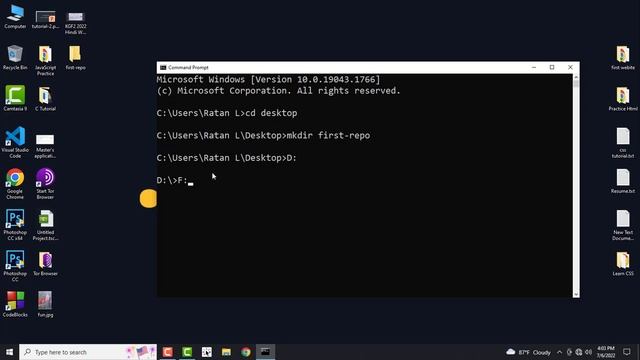Select the KGF2 2022 Hindi file icon
The width and height of the screenshot is (640, 360).
click(x=76, y=22)
